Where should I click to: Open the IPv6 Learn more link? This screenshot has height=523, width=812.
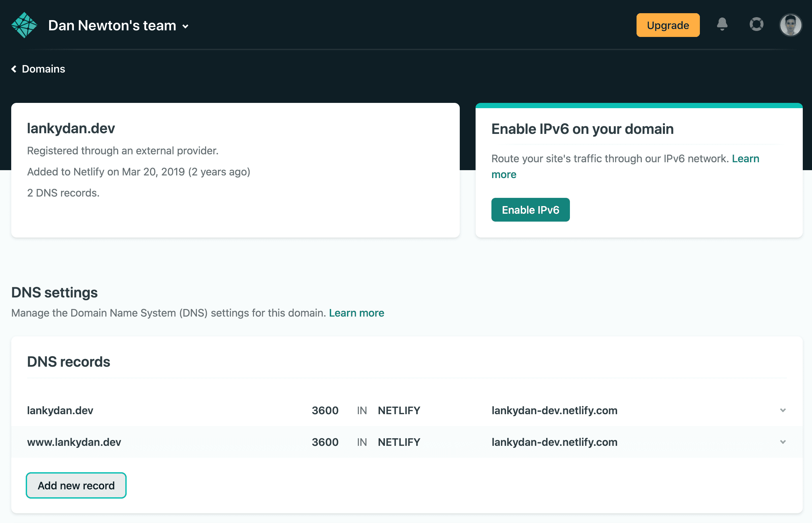click(745, 159)
